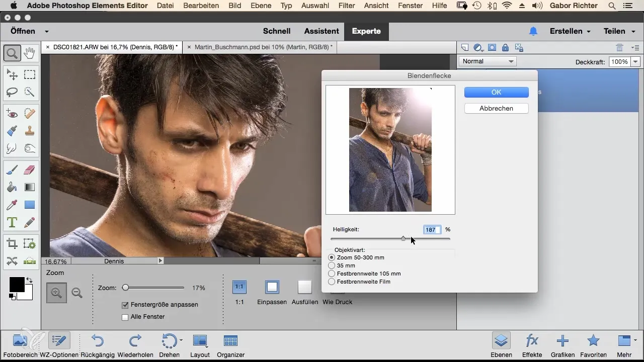The height and width of the screenshot is (362, 644).
Task: Open the Grafiken panel
Action: tap(562, 345)
